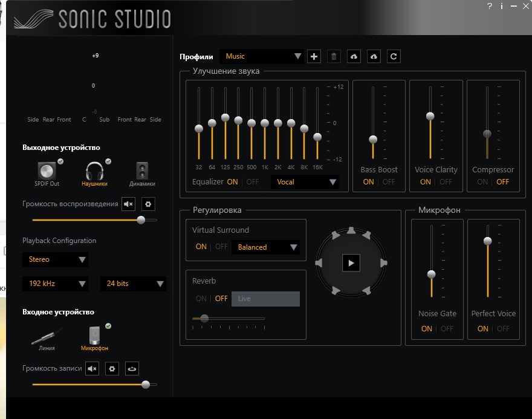532x419 pixels.
Task: Click the Sub channel label
Action: [x=105, y=120]
